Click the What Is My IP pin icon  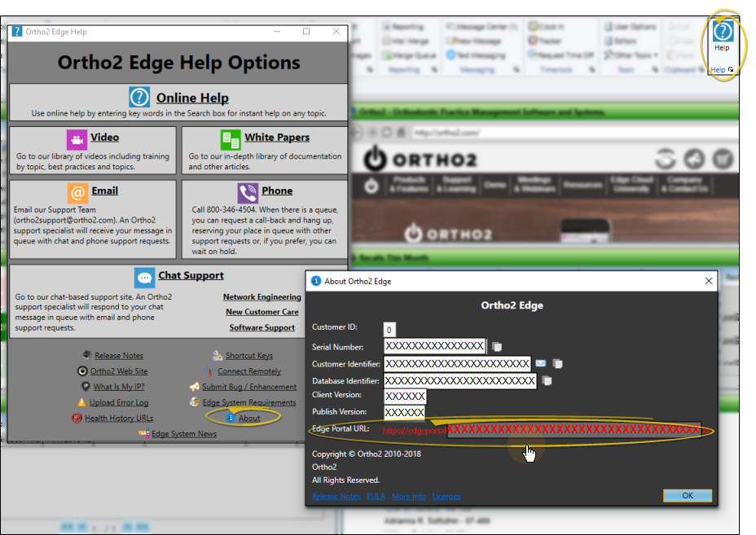point(86,386)
